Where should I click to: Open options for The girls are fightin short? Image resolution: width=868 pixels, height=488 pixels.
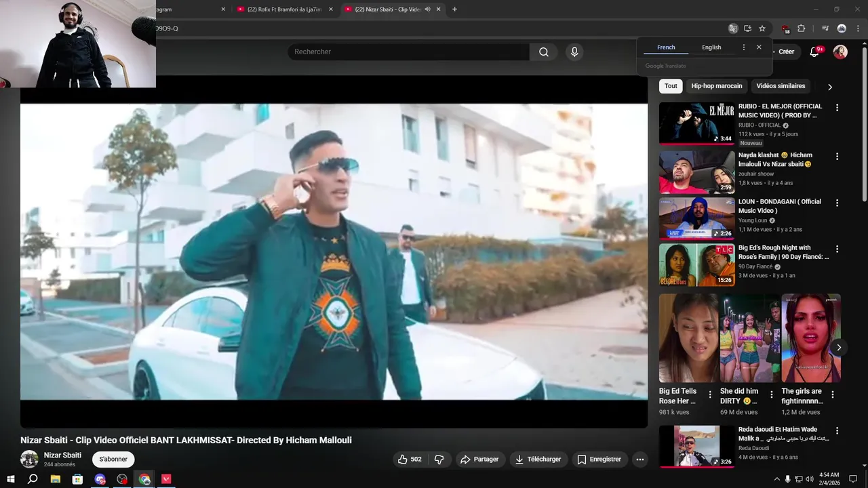[833, 394]
